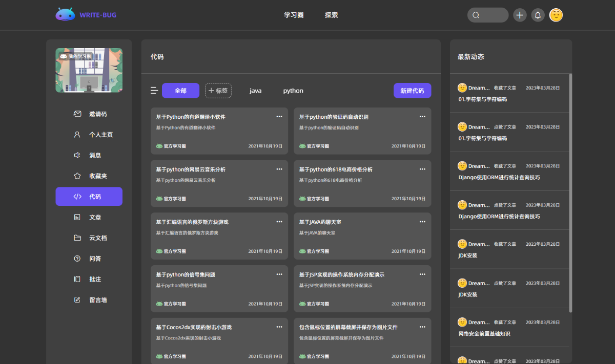Open more options for 基于python的验证码自动识别
This screenshot has width=615, height=364.
point(422,117)
